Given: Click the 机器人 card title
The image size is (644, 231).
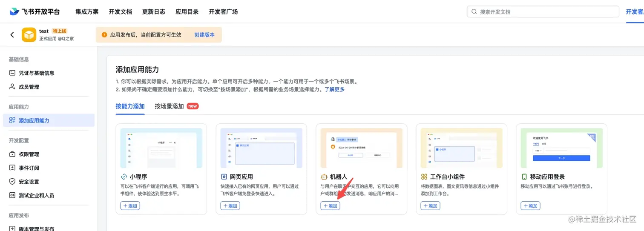Looking at the screenshot, I should point(339,177).
